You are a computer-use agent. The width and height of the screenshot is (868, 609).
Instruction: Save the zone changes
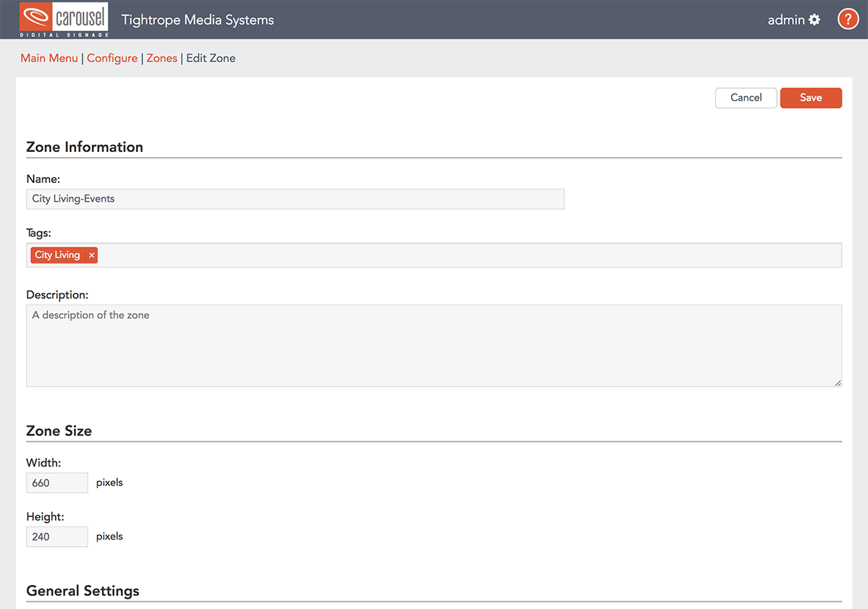tap(810, 98)
